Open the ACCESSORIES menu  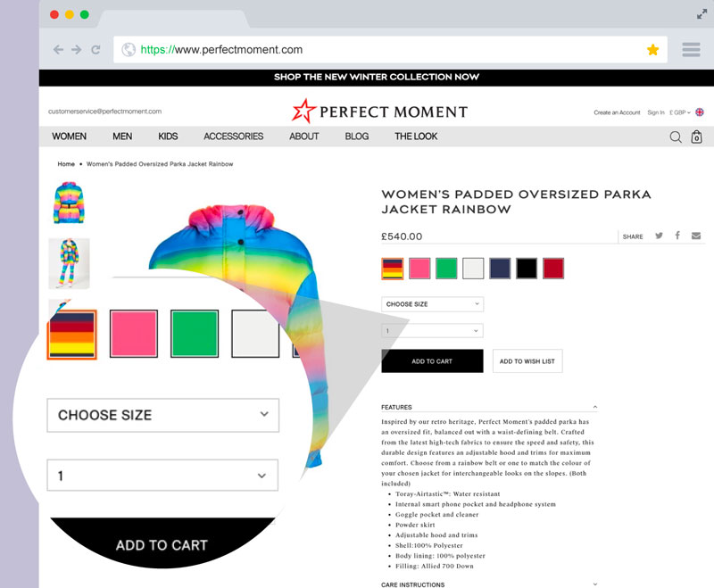click(234, 137)
